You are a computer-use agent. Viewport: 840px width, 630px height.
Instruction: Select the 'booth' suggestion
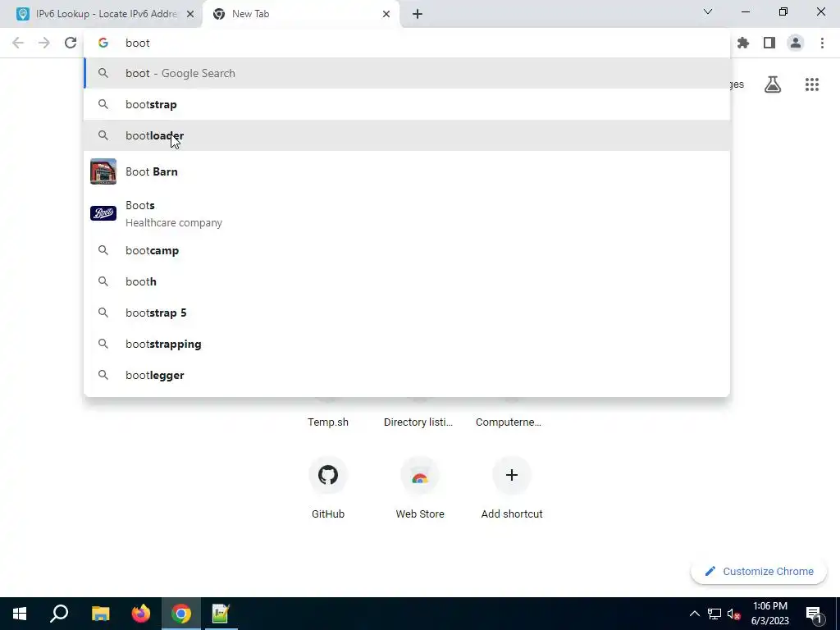407,282
